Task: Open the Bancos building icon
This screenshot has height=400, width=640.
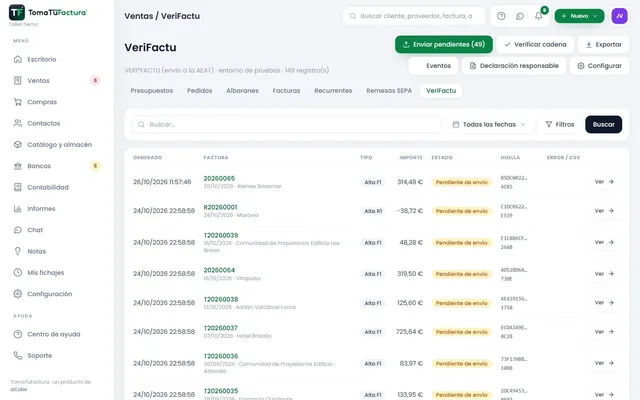Action: 18,166
